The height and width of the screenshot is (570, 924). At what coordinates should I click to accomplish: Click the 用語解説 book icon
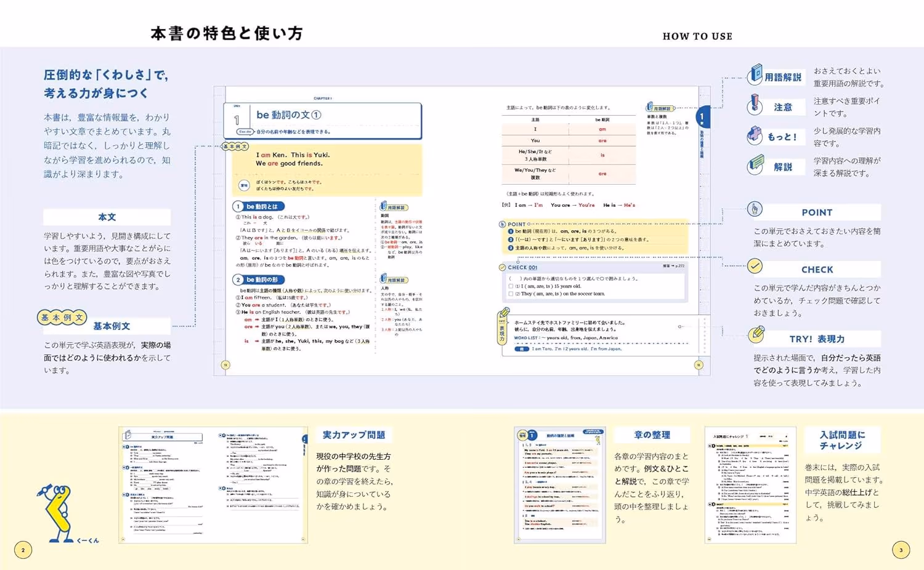[755, 75]
